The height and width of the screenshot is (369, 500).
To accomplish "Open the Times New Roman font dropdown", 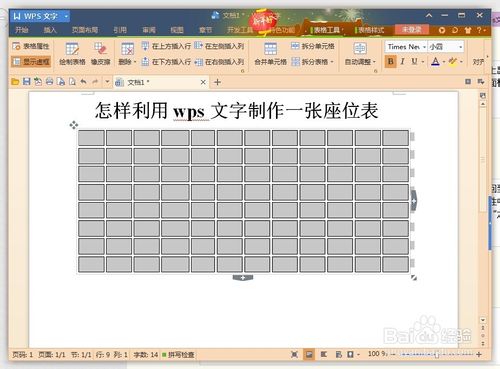I will [406, 47].
